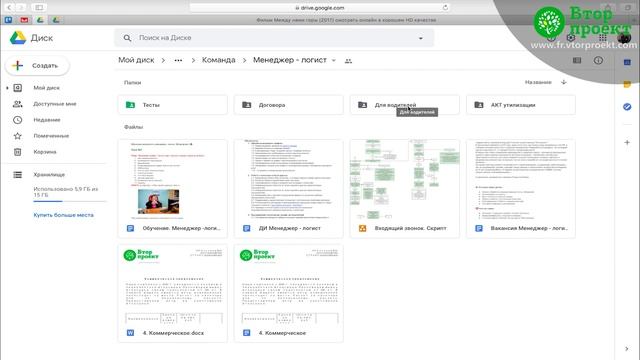Open the Tasks side panel icon
Image resolution: width=640 pixels, height=360 pixels.
[x=627, y=107]
